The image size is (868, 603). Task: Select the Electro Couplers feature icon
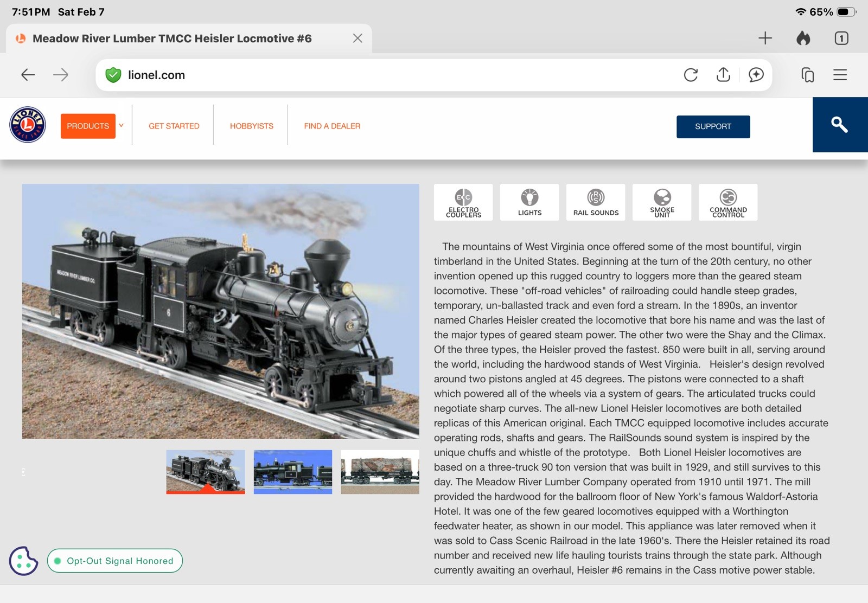point(463,202)
